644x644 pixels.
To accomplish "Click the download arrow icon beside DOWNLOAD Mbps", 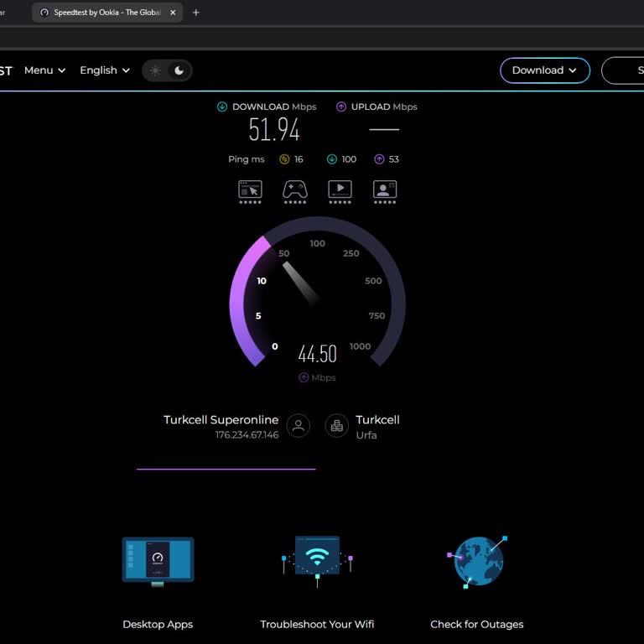I will 222,106.
